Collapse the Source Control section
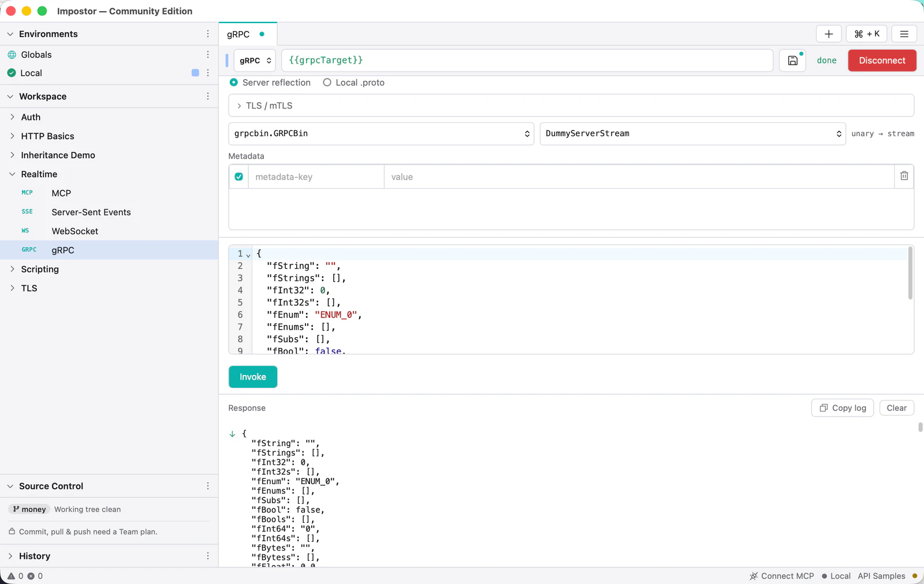 pos(10,486)
